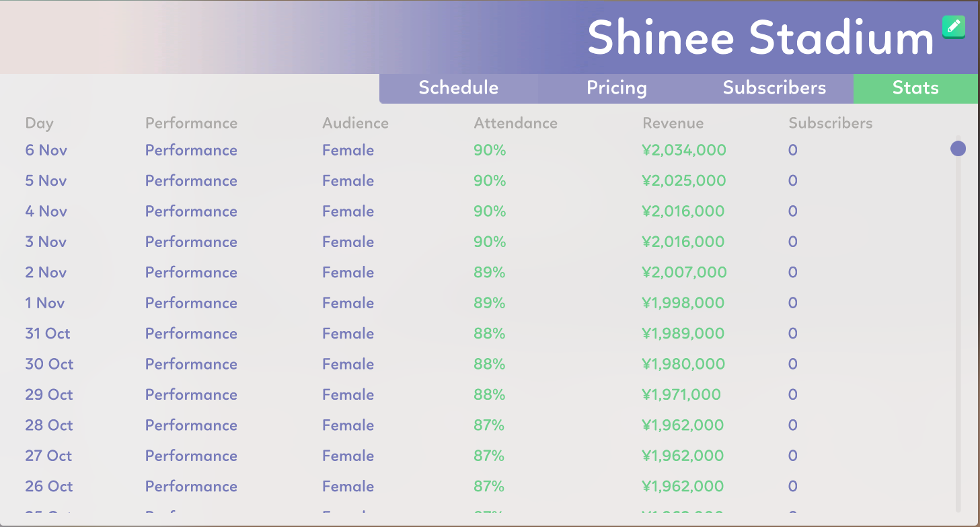Click the Day column header
The image size is (980, 527).
(x=39, y=123)
